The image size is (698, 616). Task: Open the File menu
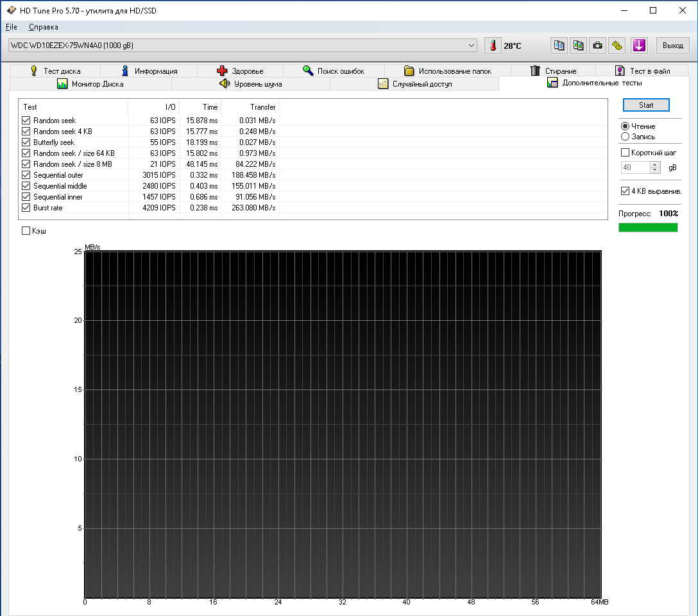11,27
